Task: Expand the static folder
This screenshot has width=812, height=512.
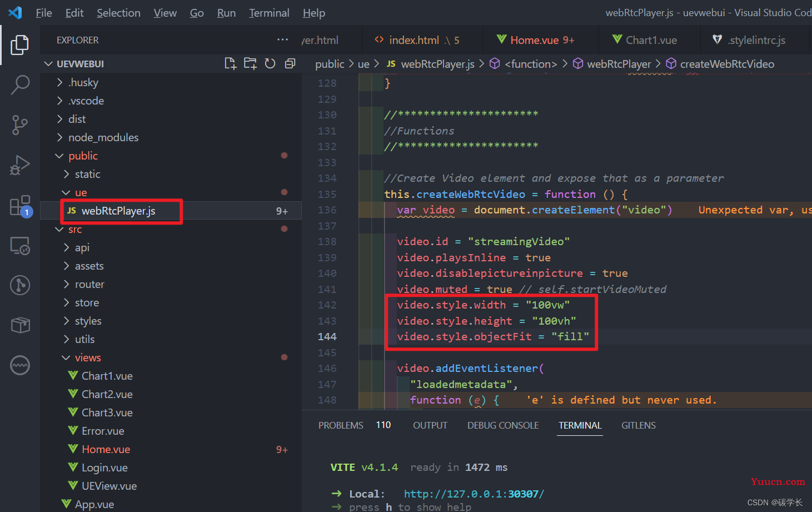Action: (66, 174)
